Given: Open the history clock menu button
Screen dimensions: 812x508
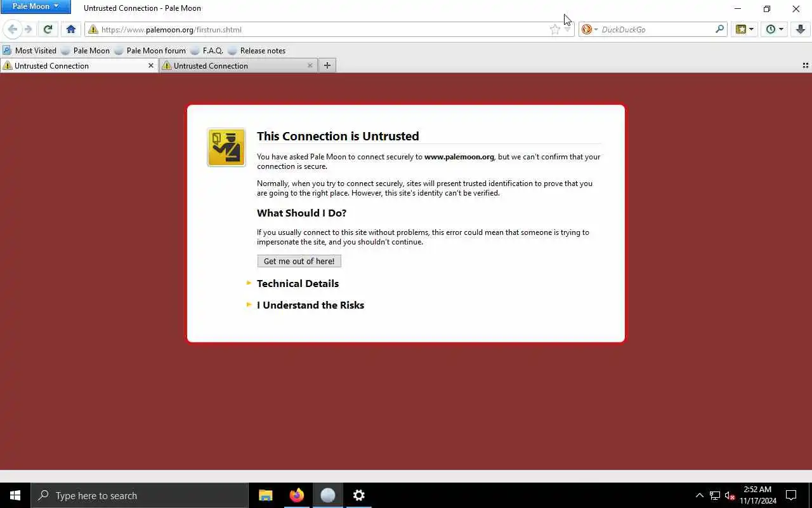Looking at the screenshot, I should click(775, 29).
